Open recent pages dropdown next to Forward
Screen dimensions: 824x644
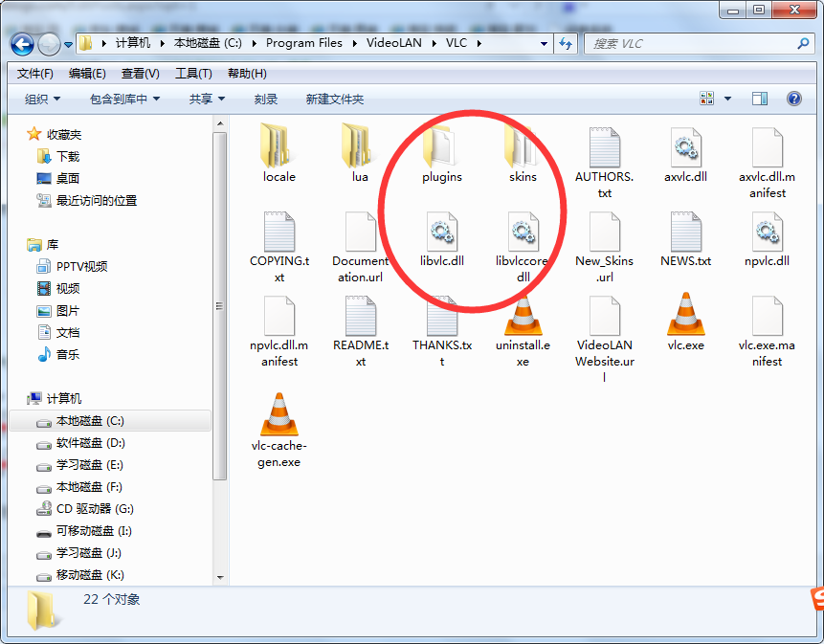[x=68, y=45]
